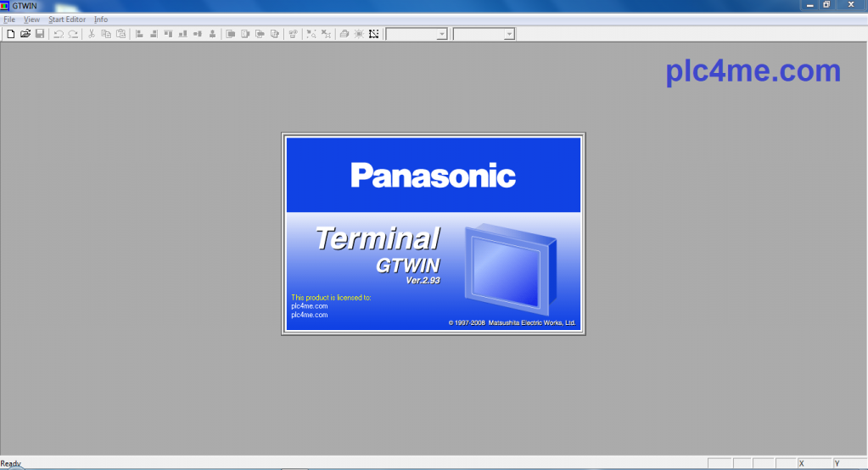Expand the second toolbar combo box
The image size is (868, 470).
(509, 35)
